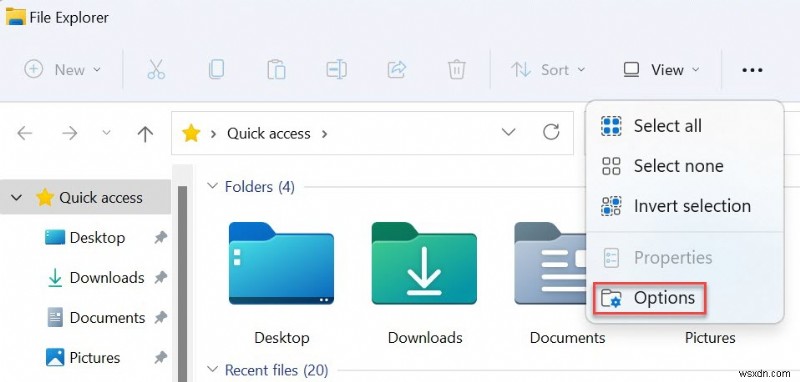Click the Refresh icon near address bar
800x382 pixels.
coord(551,133)
